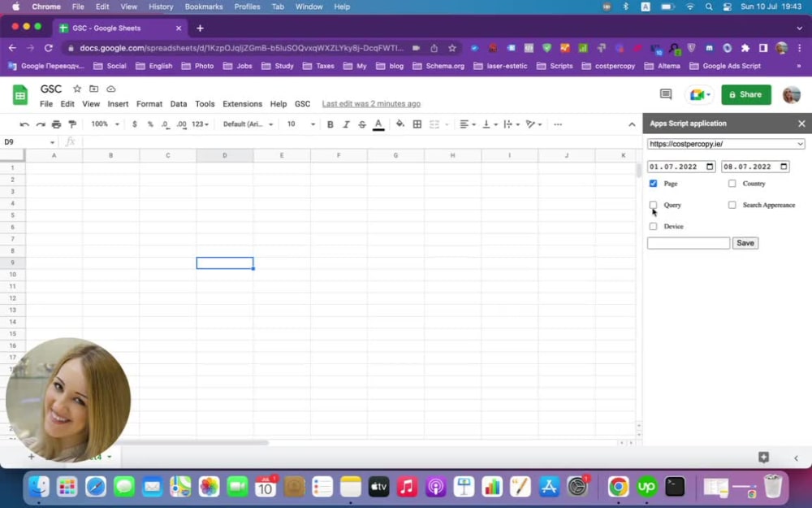Check the Country checkbox
Viewport: 812px width, 508px height.
(x=732, y=184)
